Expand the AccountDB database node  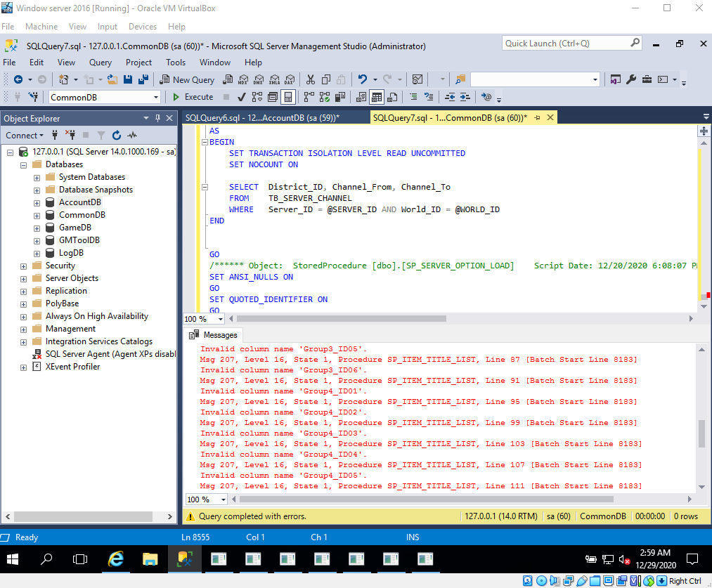coord(37,203)
